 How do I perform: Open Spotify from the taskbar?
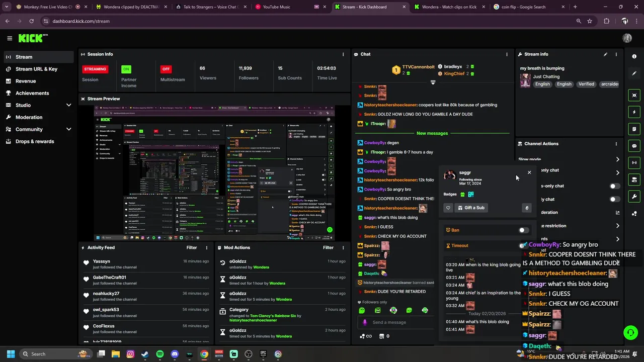coord(160,354)
